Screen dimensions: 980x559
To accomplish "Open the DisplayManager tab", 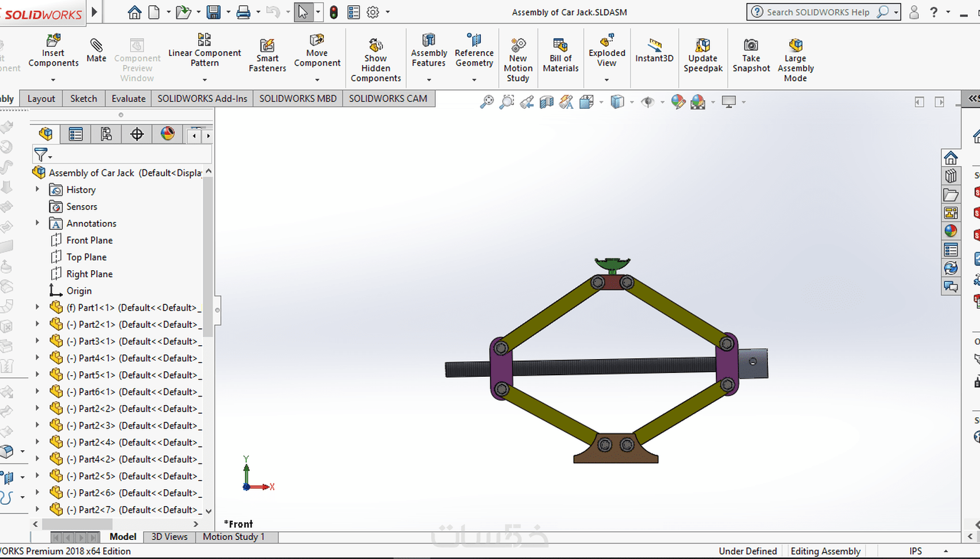I will [167, 134].
